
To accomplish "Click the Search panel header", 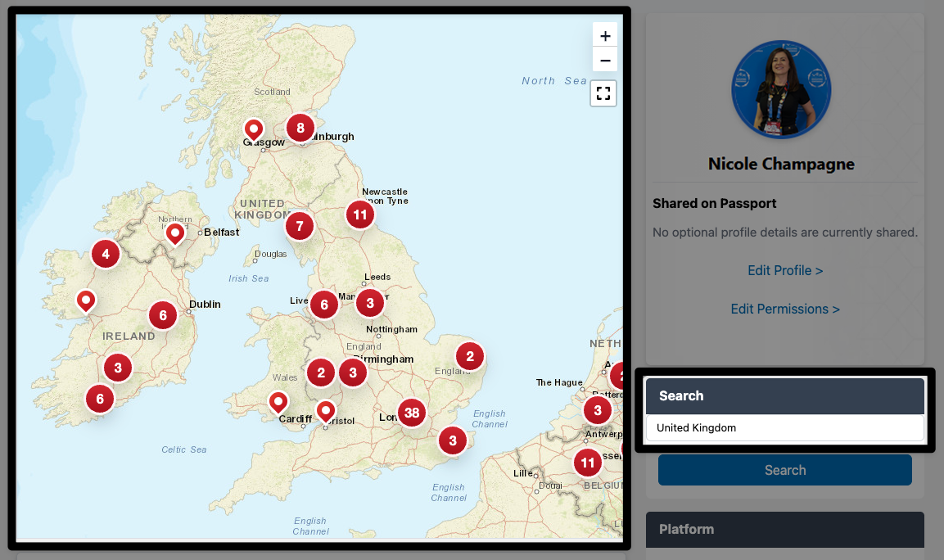I will pos(785,395).
